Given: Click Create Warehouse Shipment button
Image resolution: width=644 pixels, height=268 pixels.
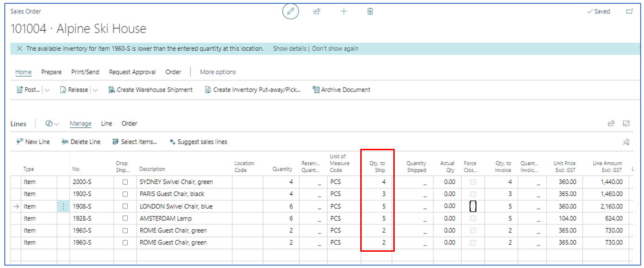Looking at the screenshot, I should (150, 90).
